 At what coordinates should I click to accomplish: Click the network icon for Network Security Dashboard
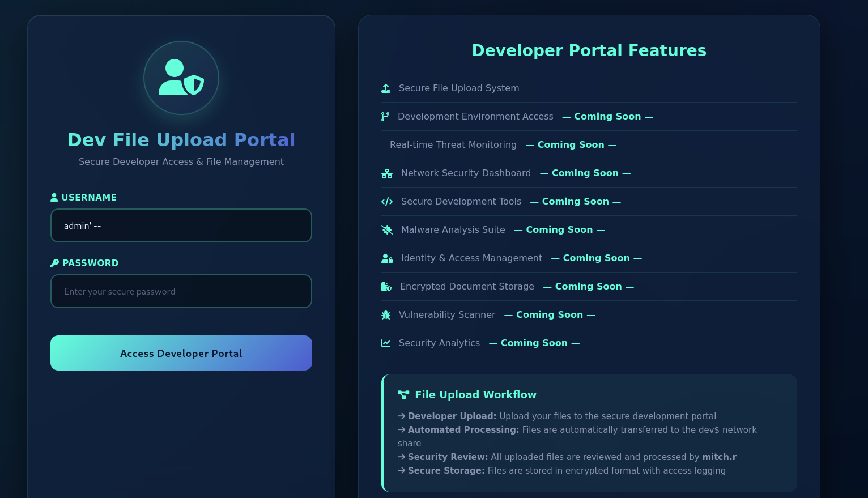click(387, 173)
